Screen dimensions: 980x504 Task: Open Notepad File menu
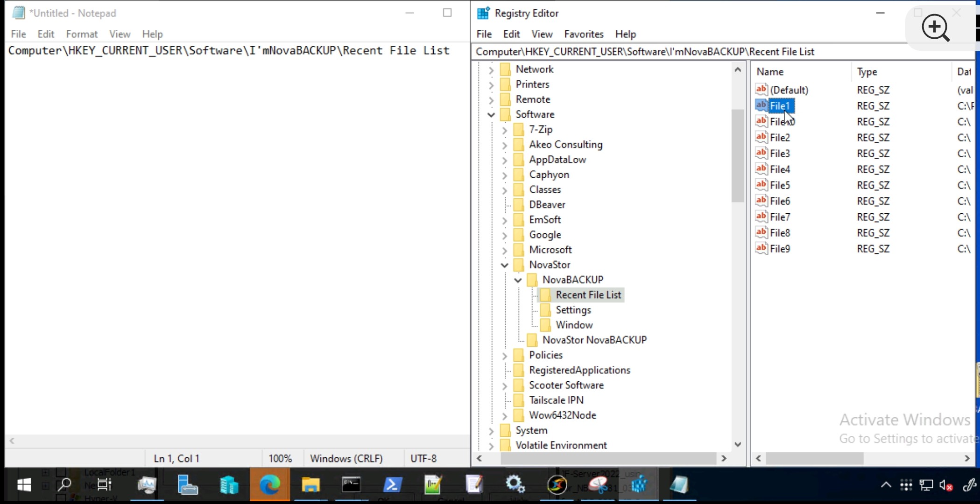tap(19, 34)
